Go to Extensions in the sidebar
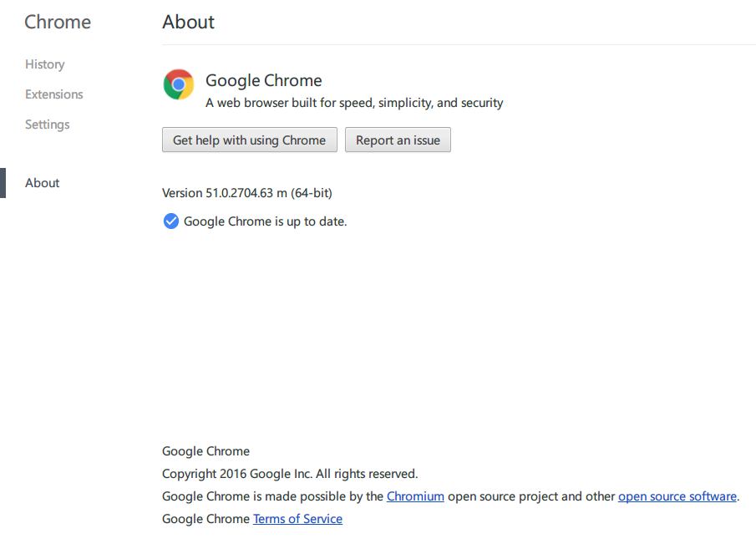Viewport: 756px width, 544px height. click(54, 94)
